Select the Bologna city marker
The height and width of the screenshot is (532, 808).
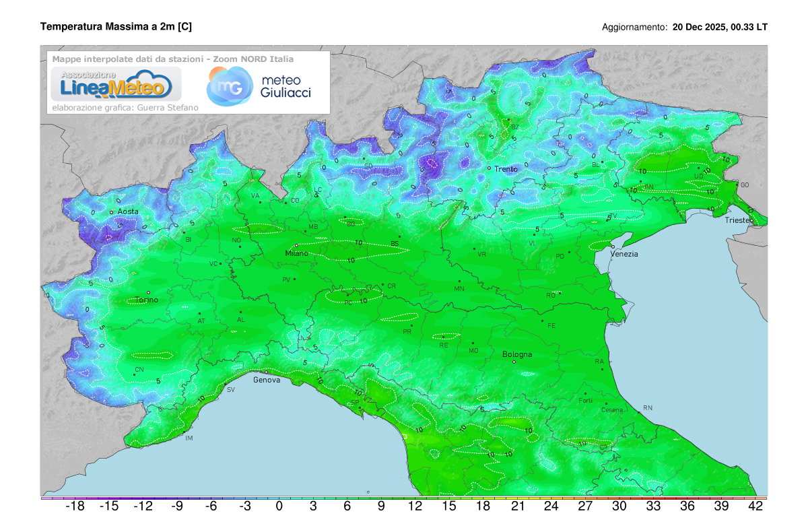[x=514, y=362]
